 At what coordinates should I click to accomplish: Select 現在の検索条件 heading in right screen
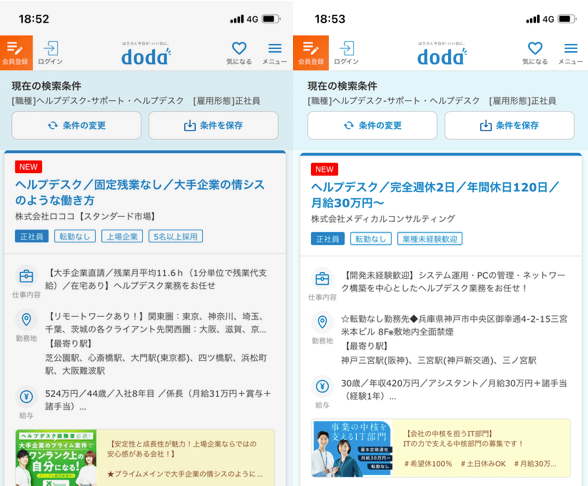(x=342, y=86)
